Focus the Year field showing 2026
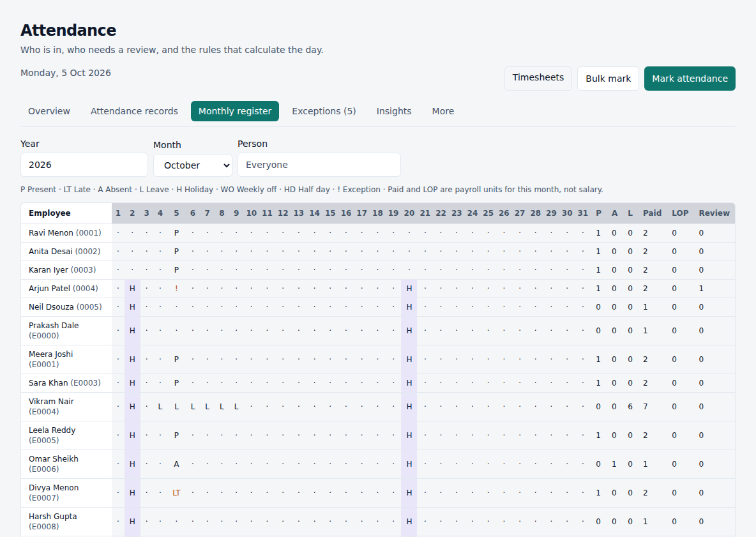This screenshot has width=756, height=537. point(84,165)
